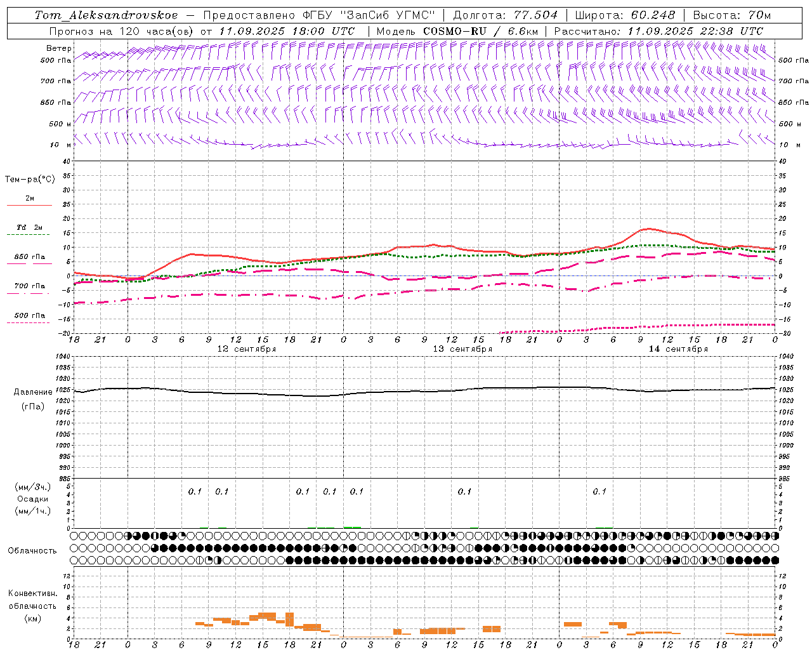Click the (мм/3ч.) precipitation unit label
This screenshot has height=650, width=812.
pos(33,487)
